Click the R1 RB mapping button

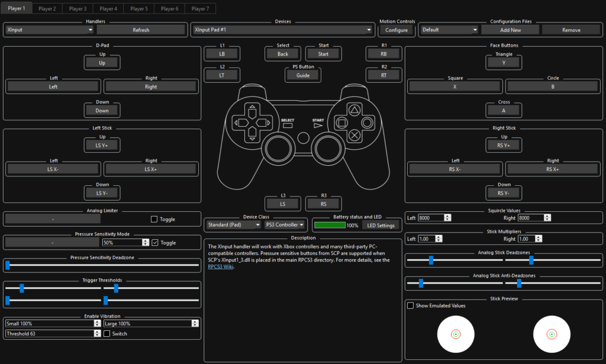[383, 54]
